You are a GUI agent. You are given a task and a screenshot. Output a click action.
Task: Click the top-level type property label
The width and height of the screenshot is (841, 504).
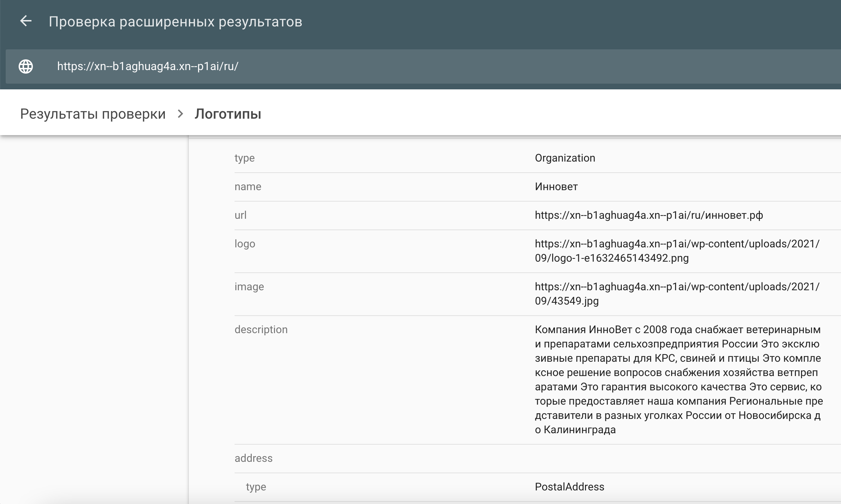[245, 158]
